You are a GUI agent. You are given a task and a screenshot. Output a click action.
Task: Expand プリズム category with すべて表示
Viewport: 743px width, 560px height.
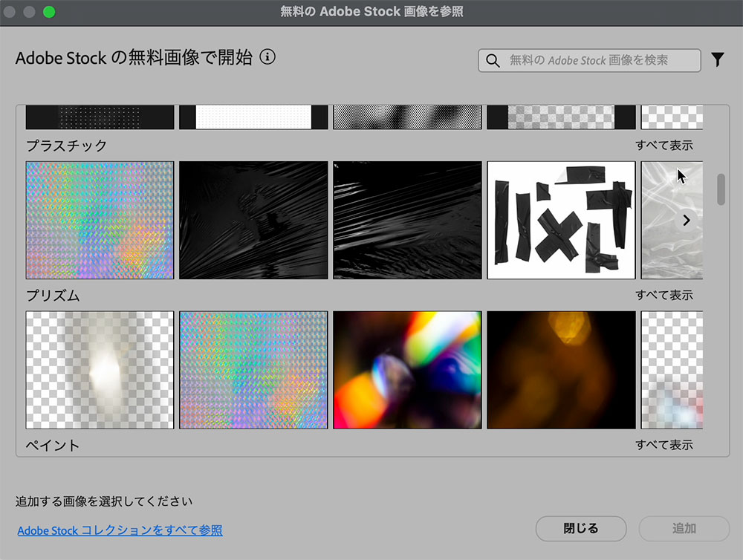[663, 295]
